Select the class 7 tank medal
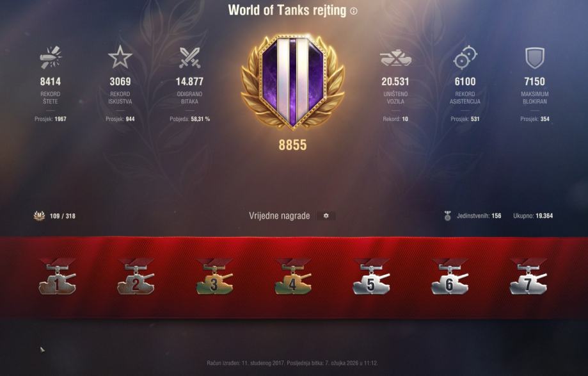 528,277
